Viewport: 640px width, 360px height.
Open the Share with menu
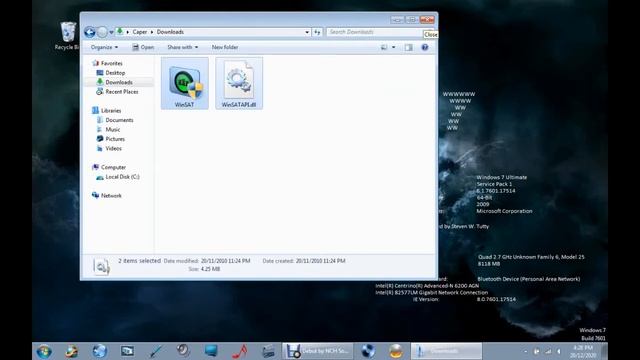coord(182,47)
